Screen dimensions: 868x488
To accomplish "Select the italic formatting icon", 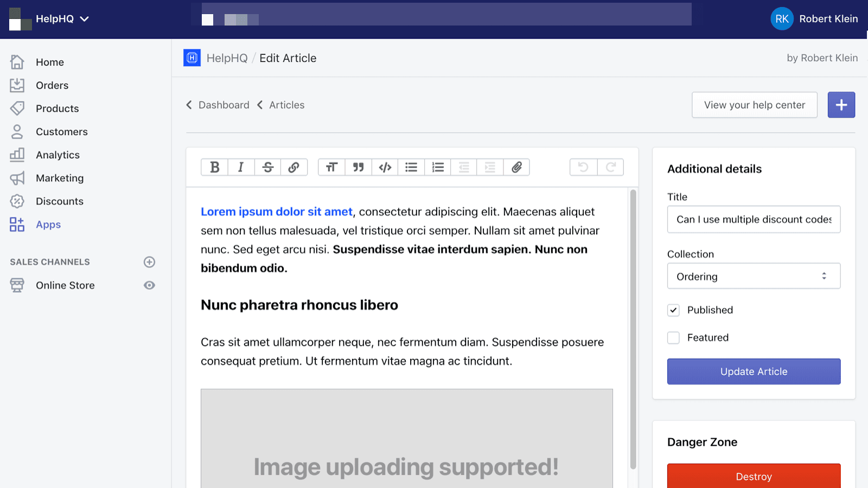I will click(x=241, y=167).
